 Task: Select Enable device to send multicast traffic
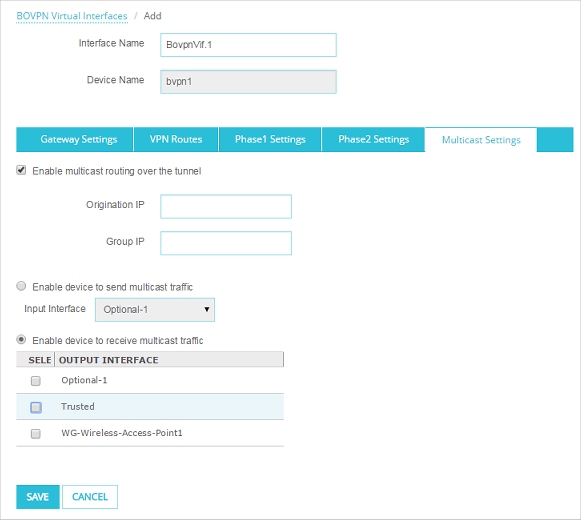pos(21,286)
